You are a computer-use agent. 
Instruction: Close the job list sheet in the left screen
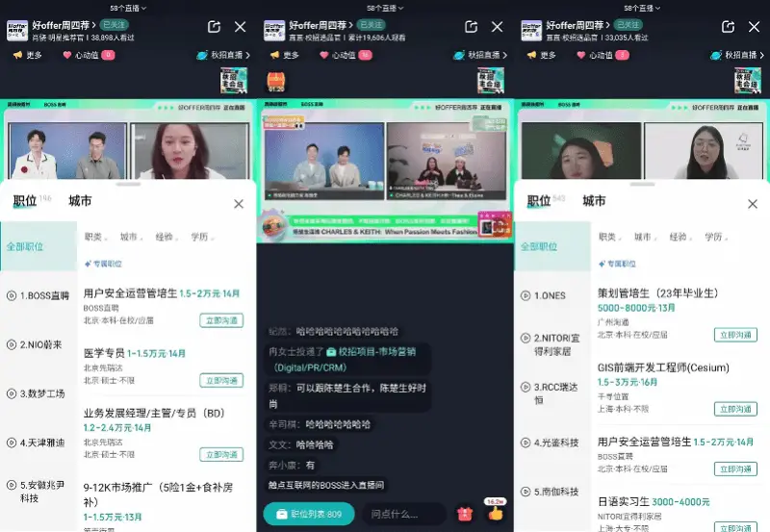tap(239, 204)
